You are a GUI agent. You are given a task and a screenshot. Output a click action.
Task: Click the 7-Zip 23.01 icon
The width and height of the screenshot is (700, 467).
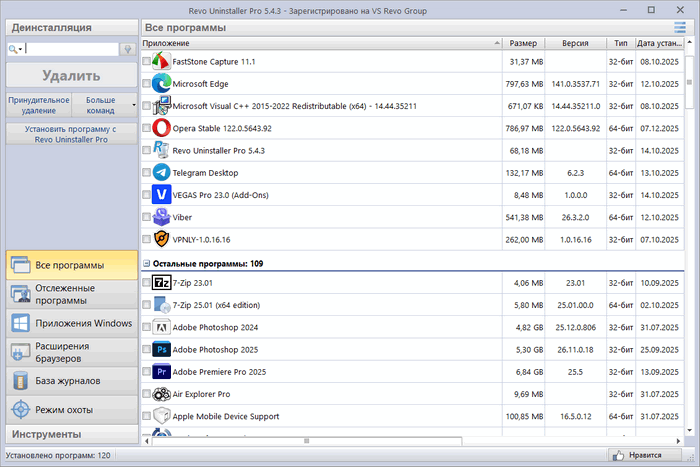[161, 283]
